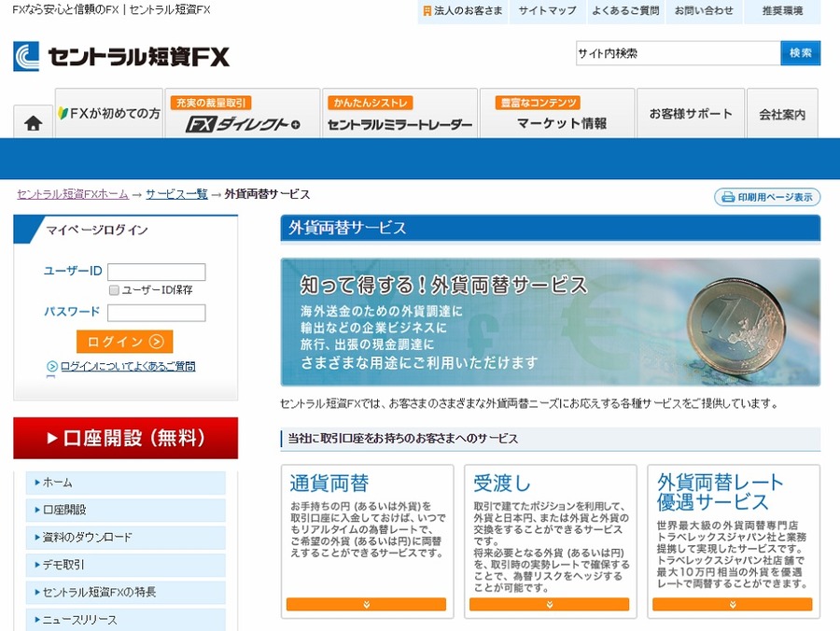Click セントラル短資FXホーム breadcrumb link
The width and height of the screenshot is (840, 631).
point(72,194)
